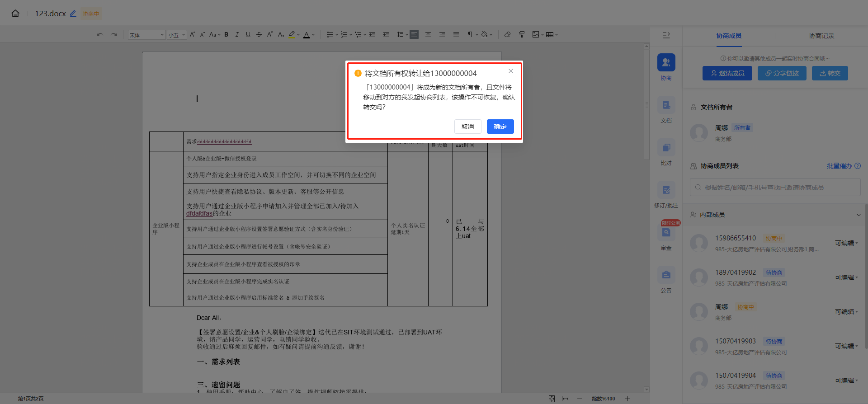Toggle bold formatting

[226, 34]
